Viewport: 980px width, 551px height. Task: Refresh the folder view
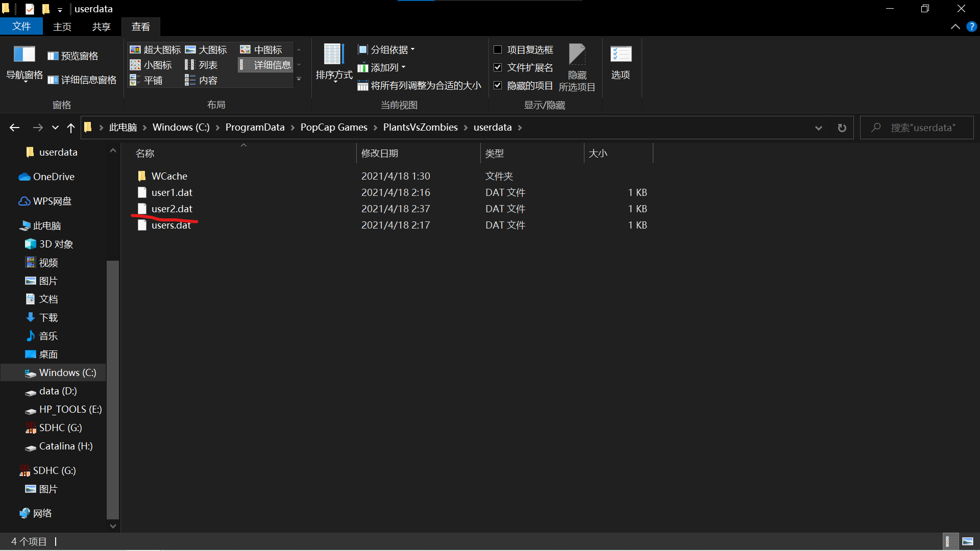click(842, 128)
